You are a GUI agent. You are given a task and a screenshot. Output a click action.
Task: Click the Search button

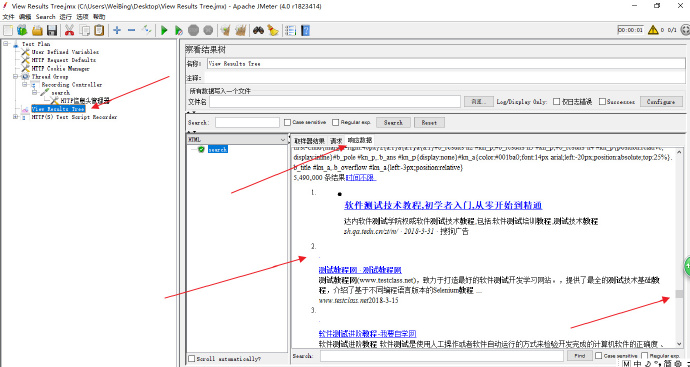coord(393,123)
